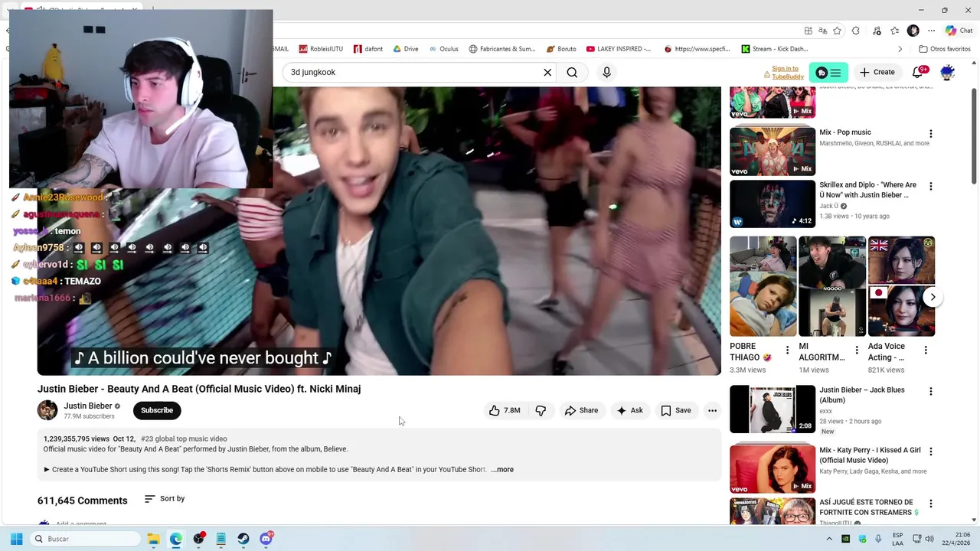Screen dimensions: 980x551
Task: Open Mix - Pop music thumbnail
Action: (773, 151)
